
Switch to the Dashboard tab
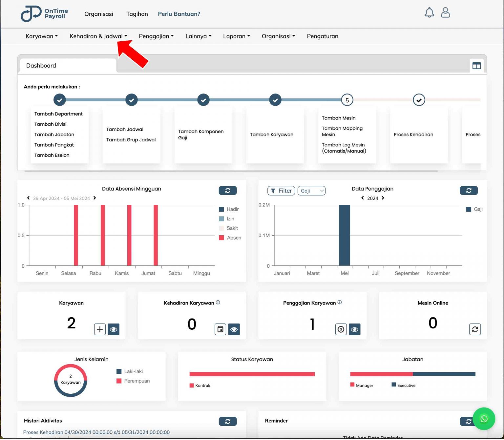point(41,65)
